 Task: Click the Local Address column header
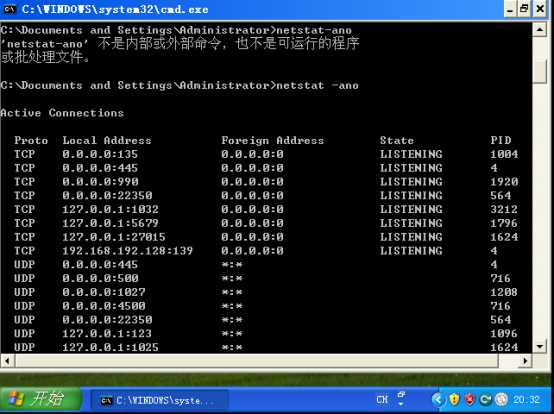coord(107,141)
